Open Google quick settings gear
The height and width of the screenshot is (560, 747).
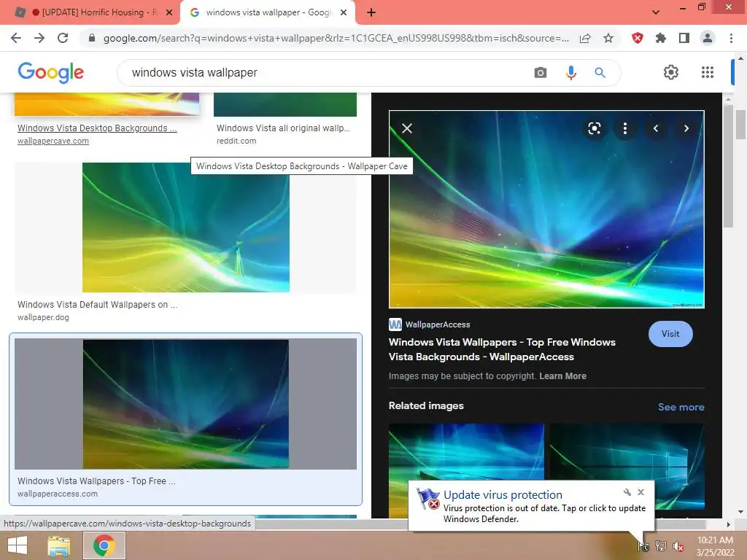point(671,72)
